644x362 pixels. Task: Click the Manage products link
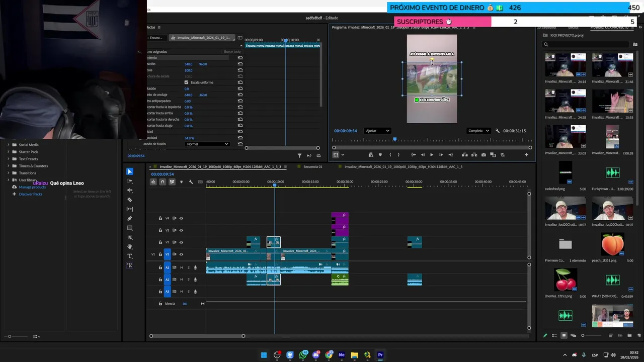coord(32,187)
